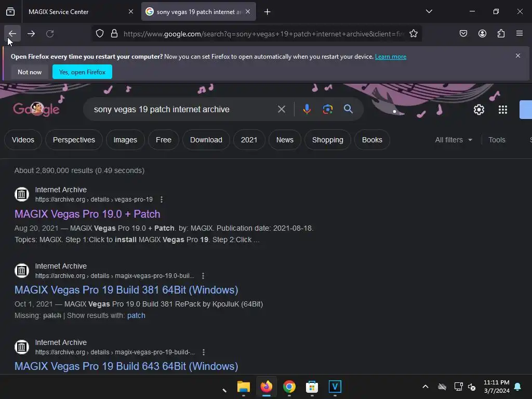Go forward one page in Firefox
Image resolution: width=532 pixels, height=399 pixels.
click(31, 34)
